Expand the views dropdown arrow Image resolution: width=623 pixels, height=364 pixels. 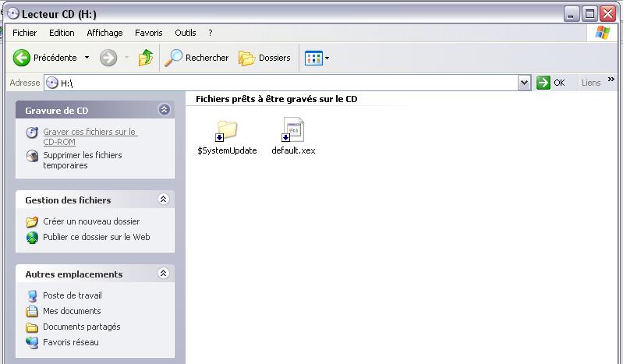(327, 58)
